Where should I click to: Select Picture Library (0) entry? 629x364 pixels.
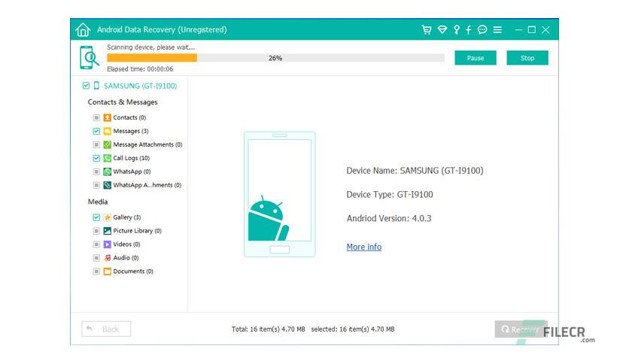[x=137, y=231]
